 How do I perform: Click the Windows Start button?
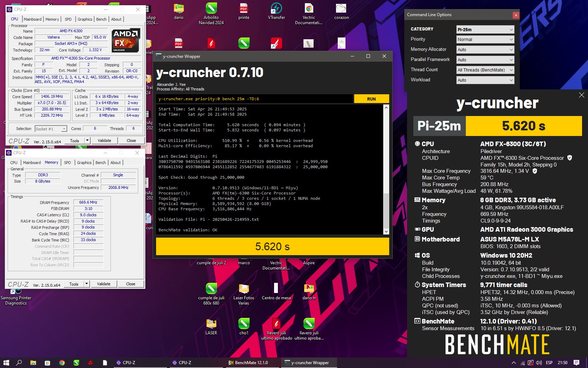point(6,363)
